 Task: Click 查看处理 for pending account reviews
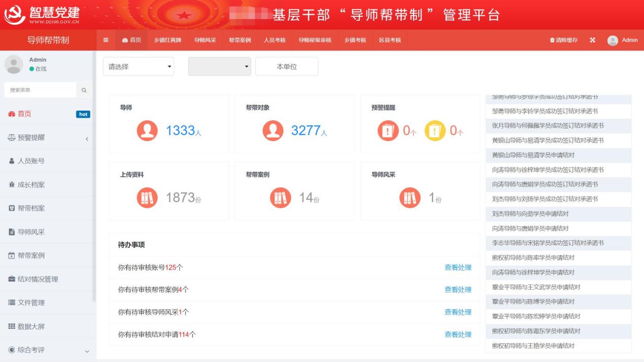(x=458, y=268)
